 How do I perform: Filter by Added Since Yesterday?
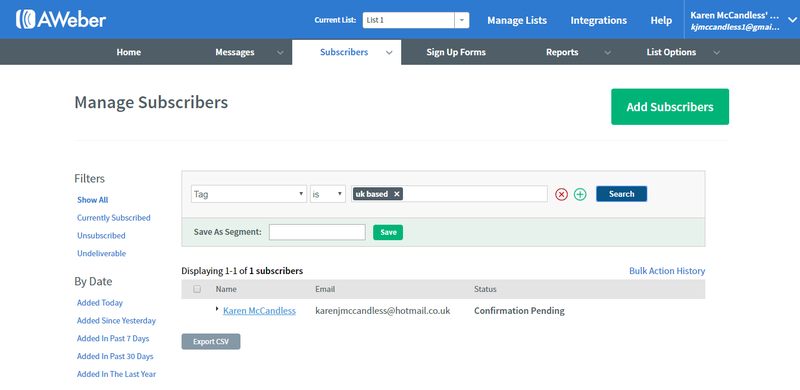click(x=116, y=321)
